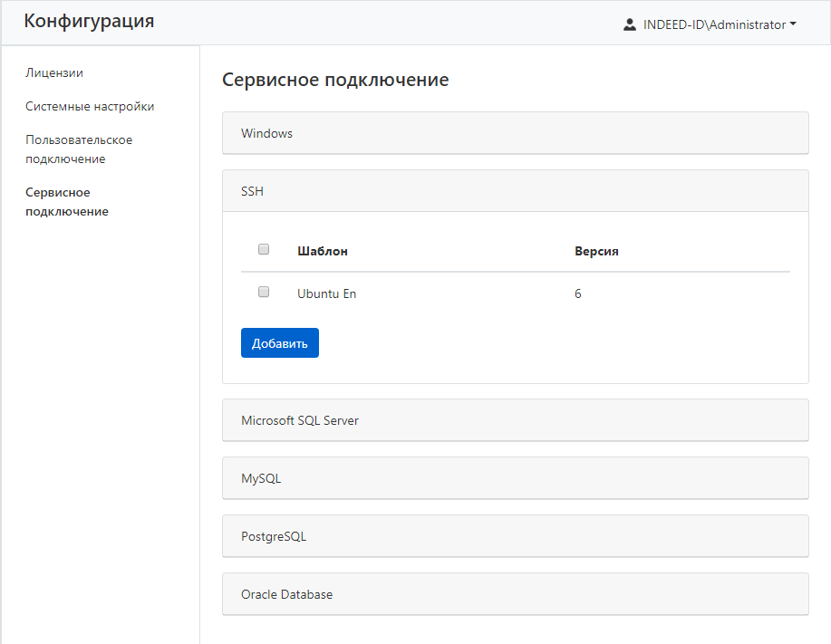
Task: Select Сервисное подключение in sidebar
Action: (x=67, y=202)
